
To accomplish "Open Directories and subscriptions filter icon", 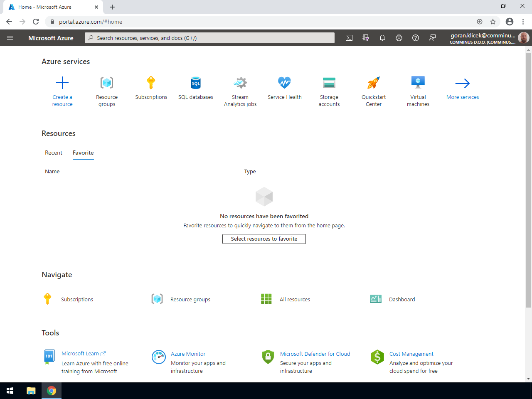I will pyautogui.click(x=366, y=38).
